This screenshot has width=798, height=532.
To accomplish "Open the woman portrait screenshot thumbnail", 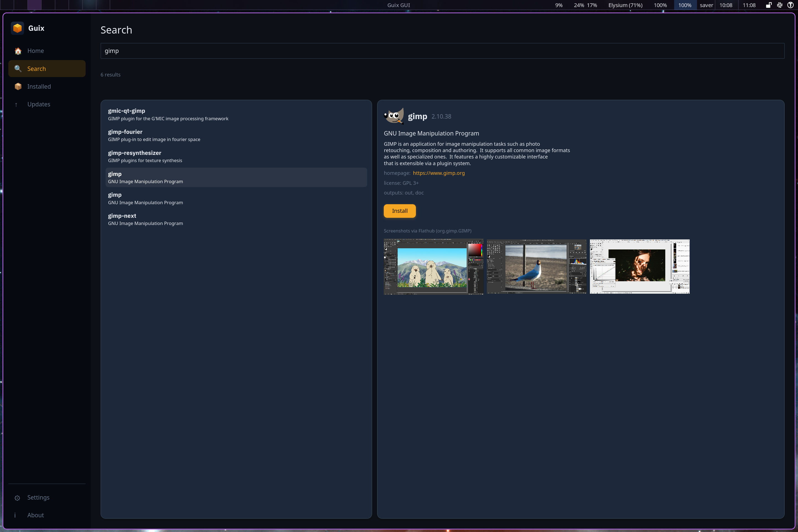I will coord(640,267).
